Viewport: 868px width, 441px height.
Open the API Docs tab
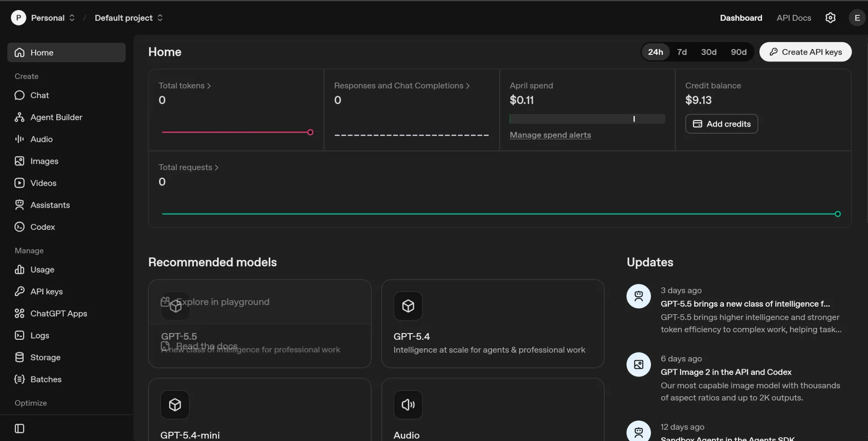click(x=794, y=18)
